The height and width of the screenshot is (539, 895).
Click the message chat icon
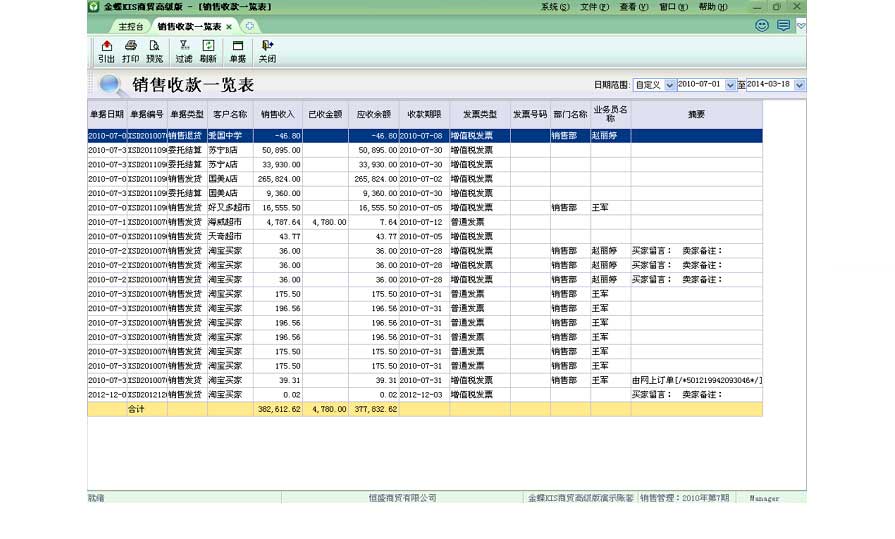(783, 25)
